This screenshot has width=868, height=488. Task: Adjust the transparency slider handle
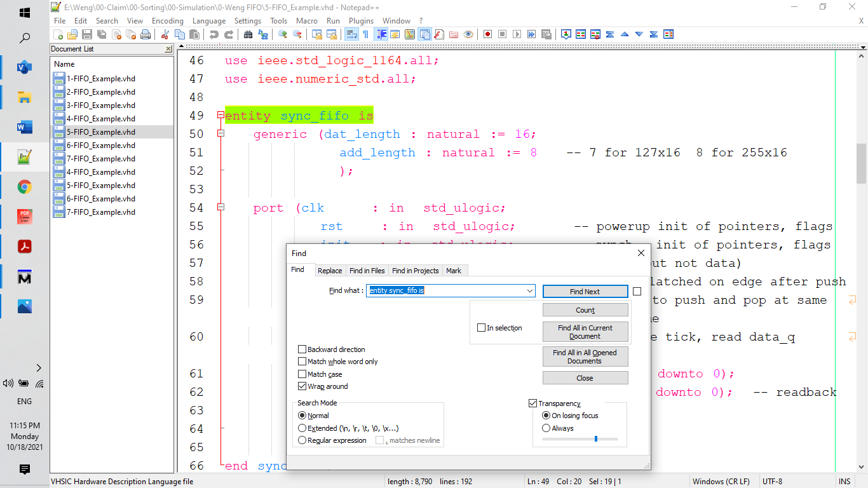tap(595, 438)
